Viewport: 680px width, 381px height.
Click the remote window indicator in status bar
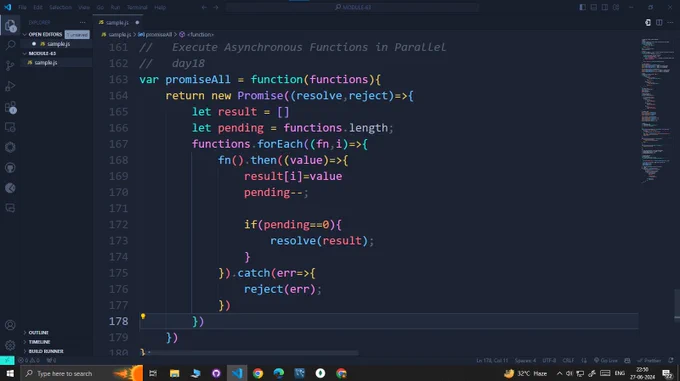click(7, 360)
